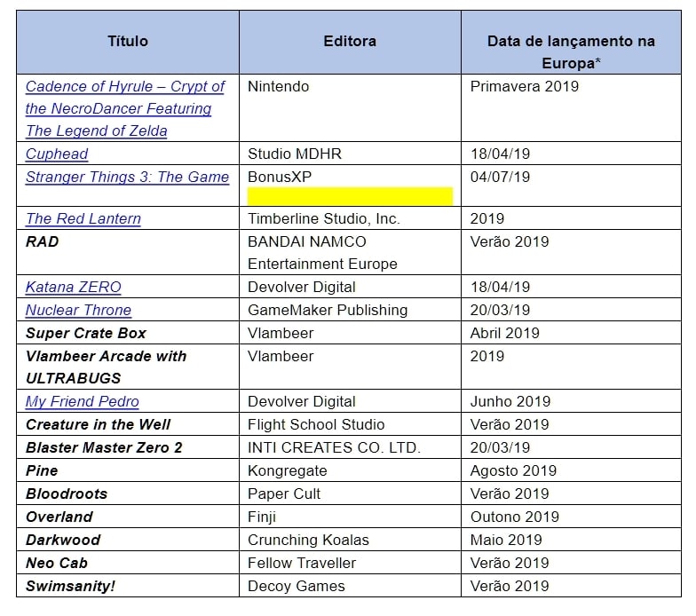Click Devolver Digital in Katana ZERO row
The height and width of the screenshot is (616, 696).
click(302, 287)
